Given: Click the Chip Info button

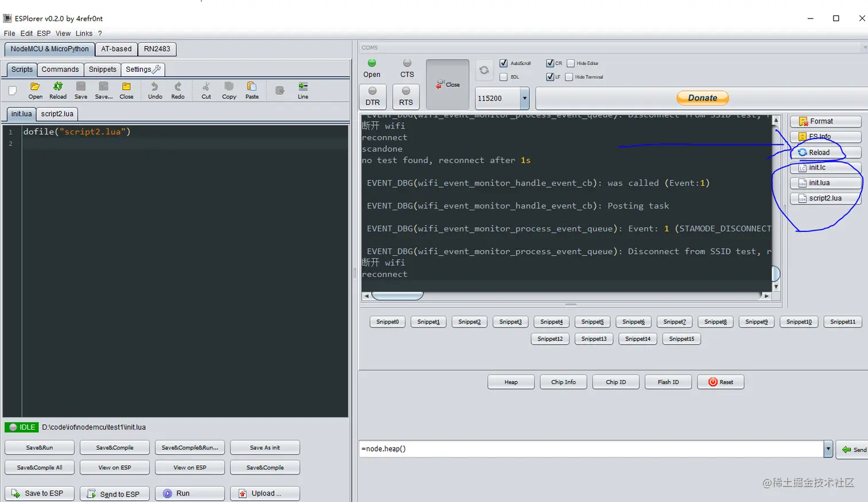Looking at the screenshot, I should pos(563,382).
